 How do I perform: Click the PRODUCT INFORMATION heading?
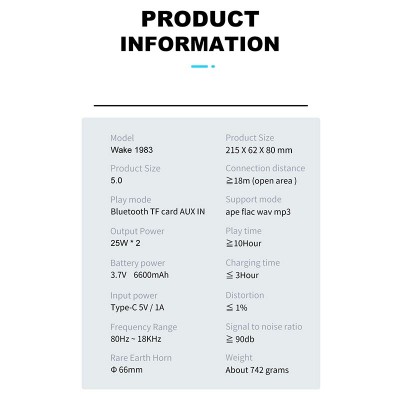[200, 31]
